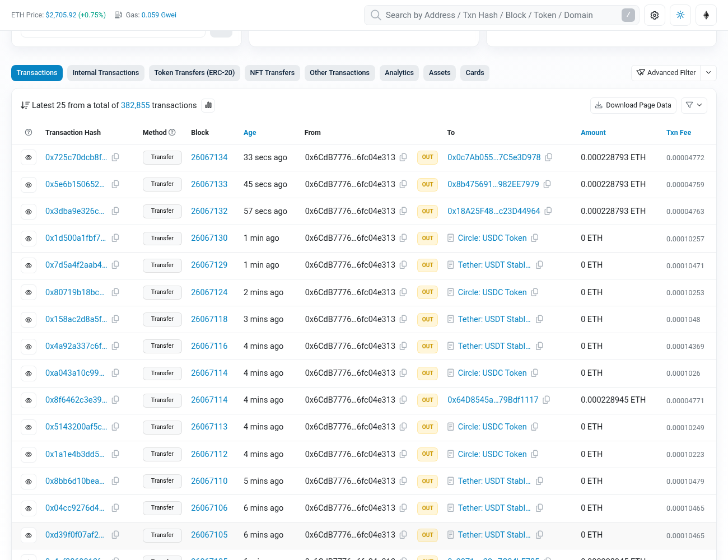Preview transaction 0x725c70dcb8f with eye icon
The image size is (728, 560).
click(x=29, y=157)
